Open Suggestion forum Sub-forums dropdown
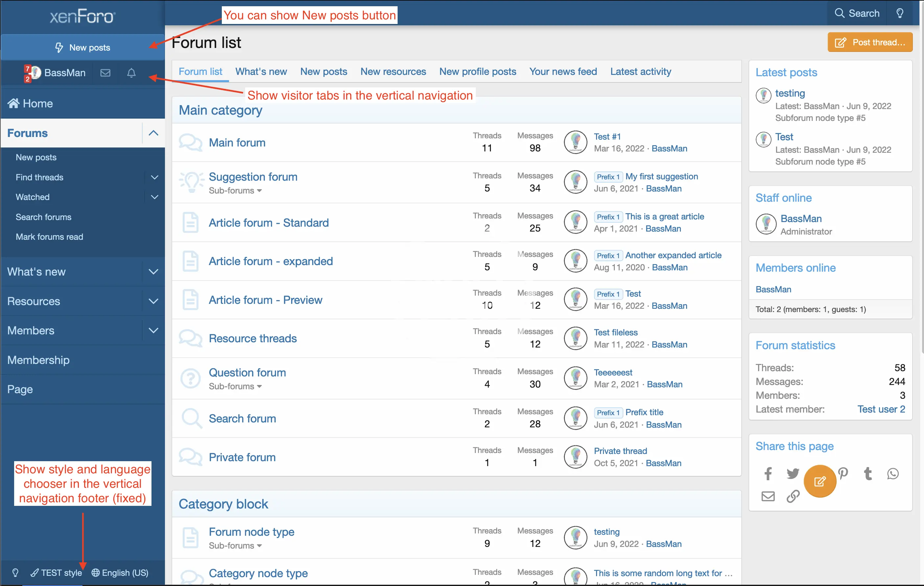 pos(235,191)
